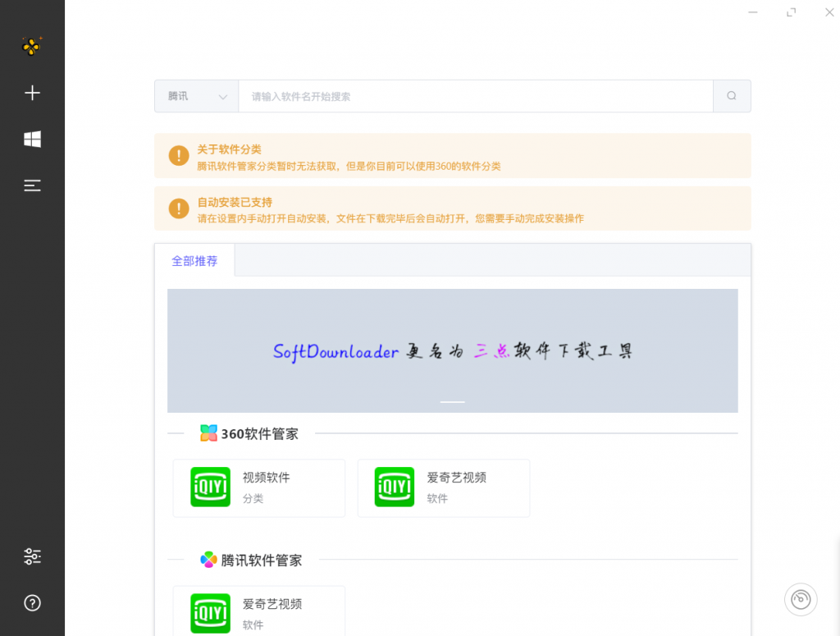Click the iQIYI icon on 视频软件 card
Screen dimensions: 840x636
coord(211,487)
